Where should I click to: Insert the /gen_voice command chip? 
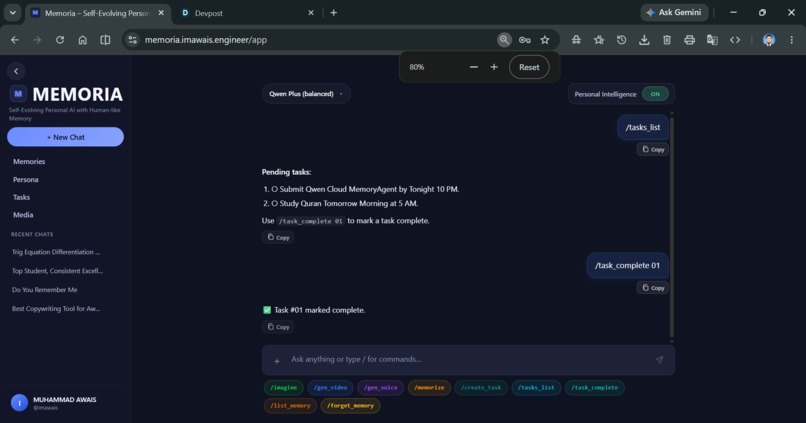(x=380, y=388)
